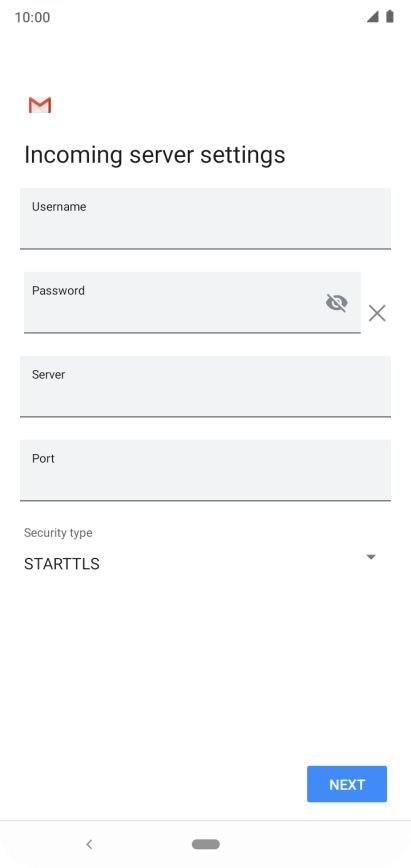The width and height of the screenshot is (411, 868).
Task: Select the STARTTLS security type value
Action: pos(61,564)
